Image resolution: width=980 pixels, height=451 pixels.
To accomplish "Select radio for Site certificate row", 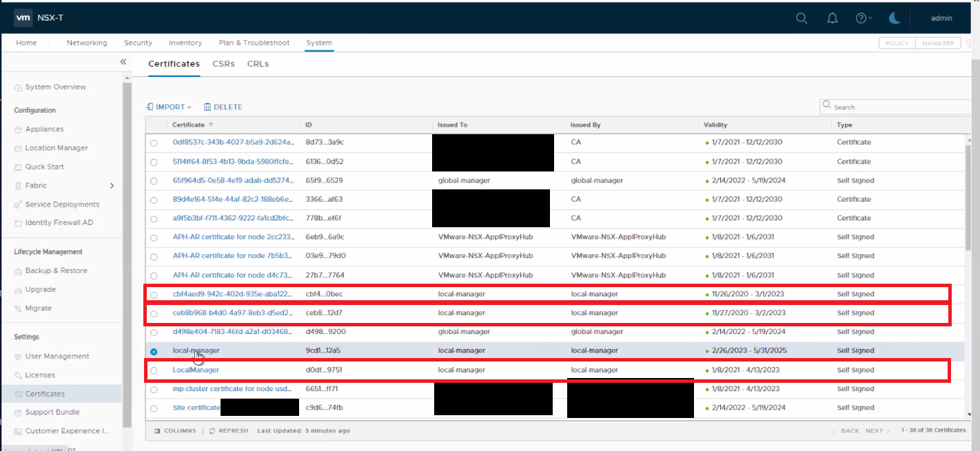I will [x=154, y=408].
